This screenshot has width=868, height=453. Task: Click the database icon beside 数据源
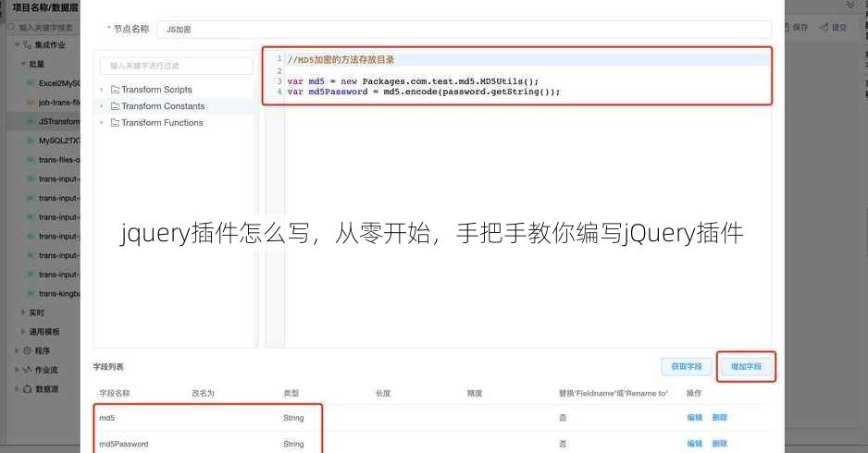(x=27, y=389)
